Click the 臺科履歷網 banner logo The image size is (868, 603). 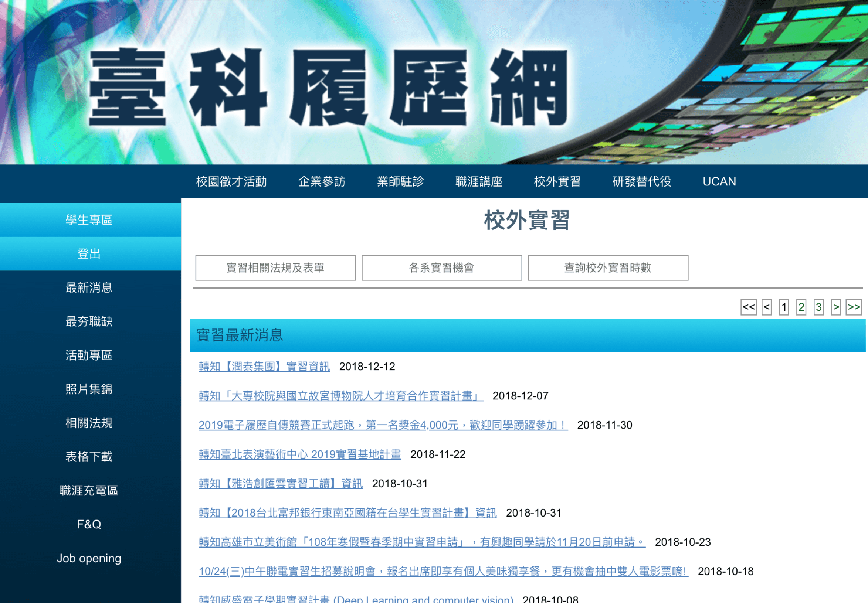(328, 87)
